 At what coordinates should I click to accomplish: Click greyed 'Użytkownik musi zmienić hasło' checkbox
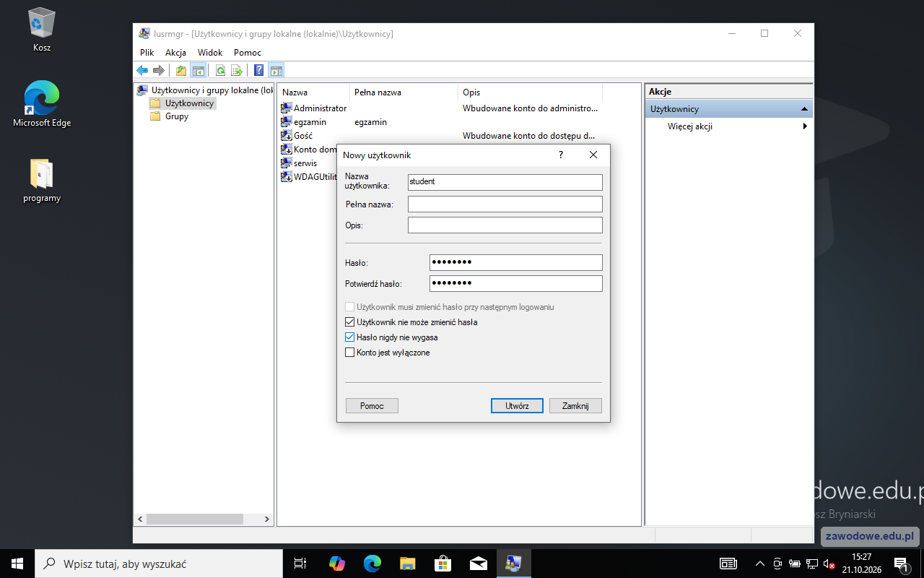coord(350,307)
